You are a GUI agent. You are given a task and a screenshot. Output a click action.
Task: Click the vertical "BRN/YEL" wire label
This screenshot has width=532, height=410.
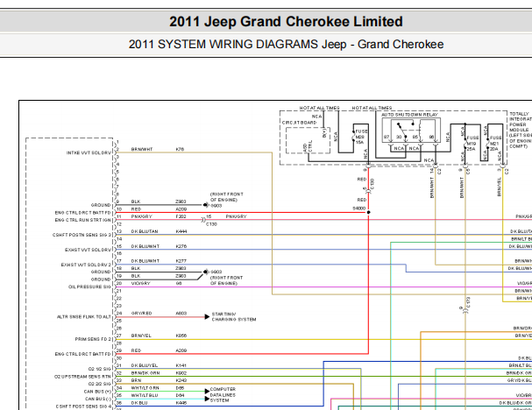click(499, 187)
